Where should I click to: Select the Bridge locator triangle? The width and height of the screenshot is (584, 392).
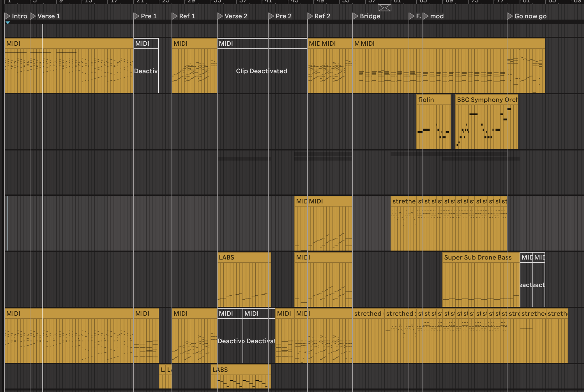(x=356, y=16)
